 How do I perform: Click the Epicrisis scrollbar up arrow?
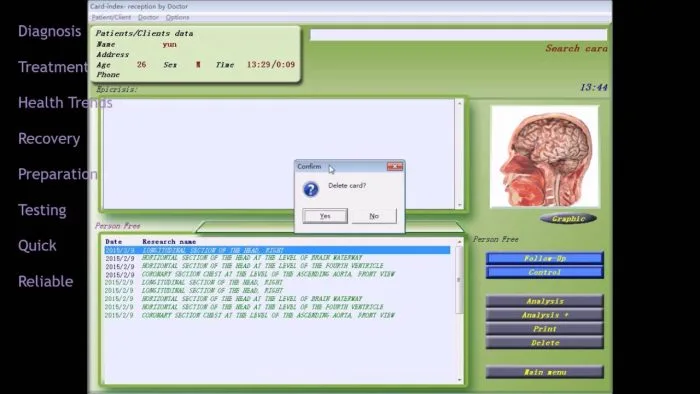(x=459, y=104)
